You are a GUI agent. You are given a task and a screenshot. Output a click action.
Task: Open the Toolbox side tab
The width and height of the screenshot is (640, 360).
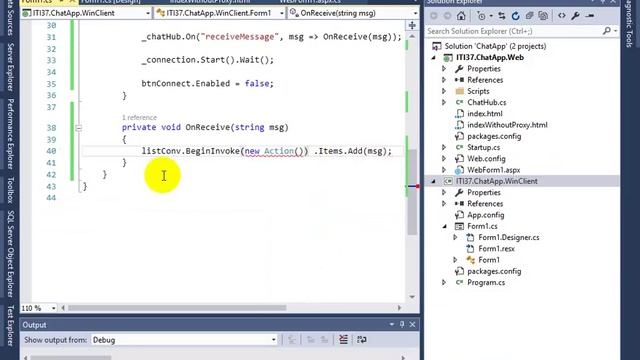10,190
